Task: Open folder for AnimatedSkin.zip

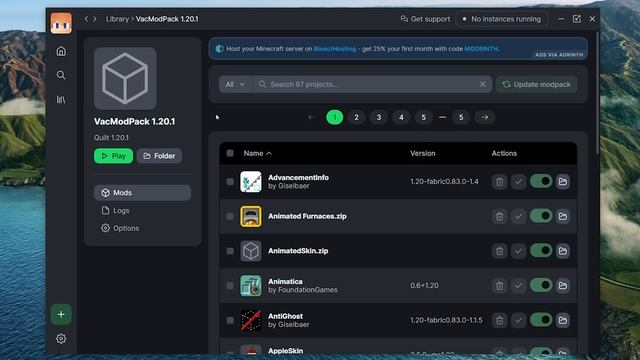Action: point(562,251)
